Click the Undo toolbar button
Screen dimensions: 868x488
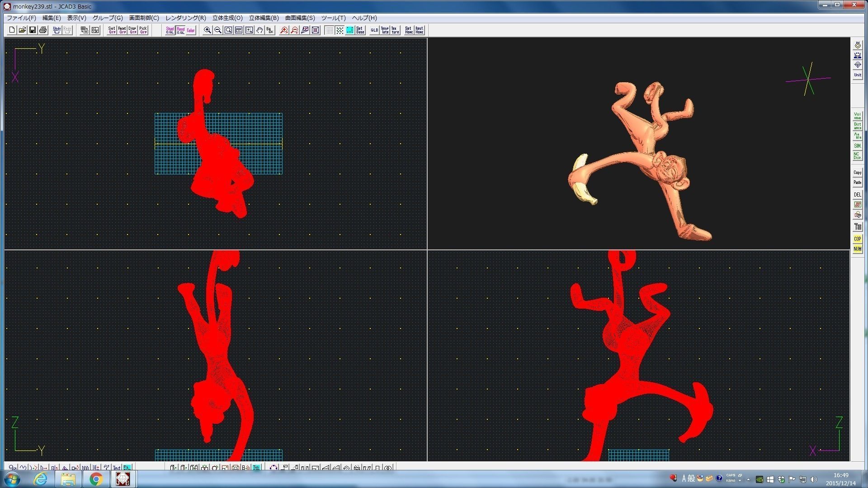[x=57, y=30]
